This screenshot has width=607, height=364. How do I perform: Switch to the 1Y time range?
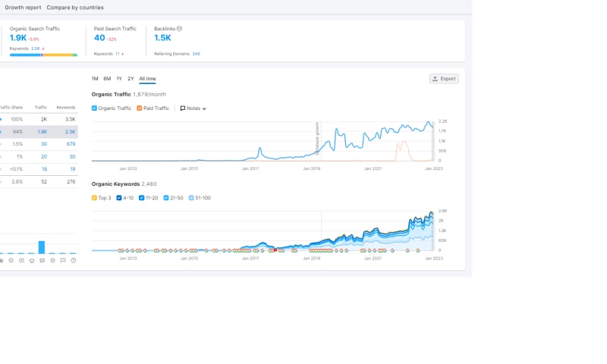119,79
